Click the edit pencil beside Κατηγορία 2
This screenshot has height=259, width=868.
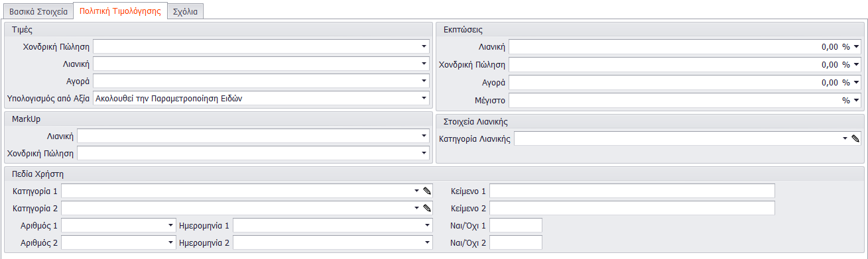tap(427, 208)
